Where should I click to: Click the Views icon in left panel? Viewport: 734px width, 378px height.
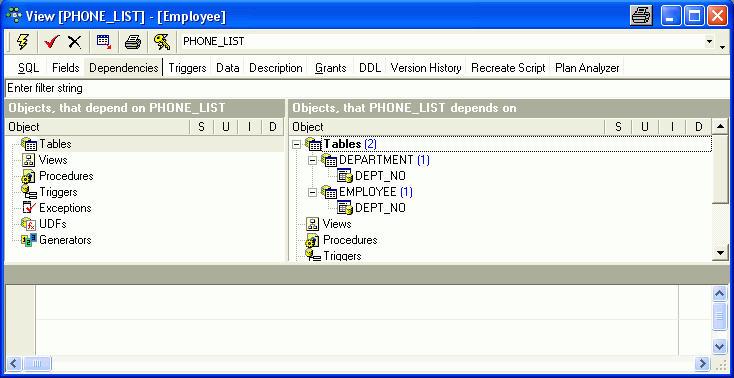29,160
